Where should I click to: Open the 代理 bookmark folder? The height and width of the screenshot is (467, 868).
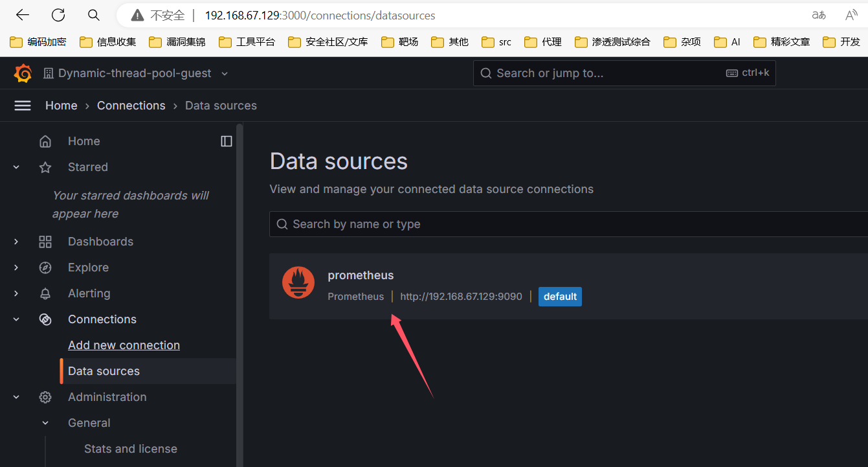point(543,42)
